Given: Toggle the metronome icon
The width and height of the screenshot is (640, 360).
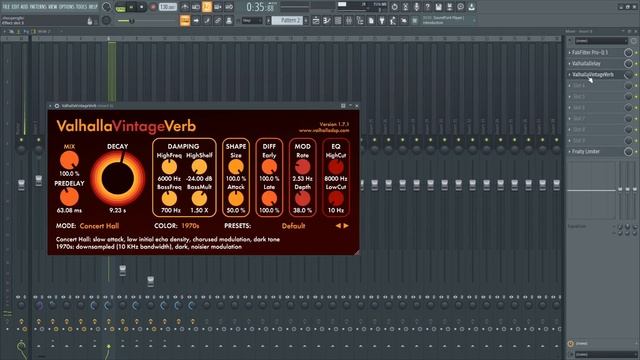Looking at the screenshot, I should click(185, 7).
